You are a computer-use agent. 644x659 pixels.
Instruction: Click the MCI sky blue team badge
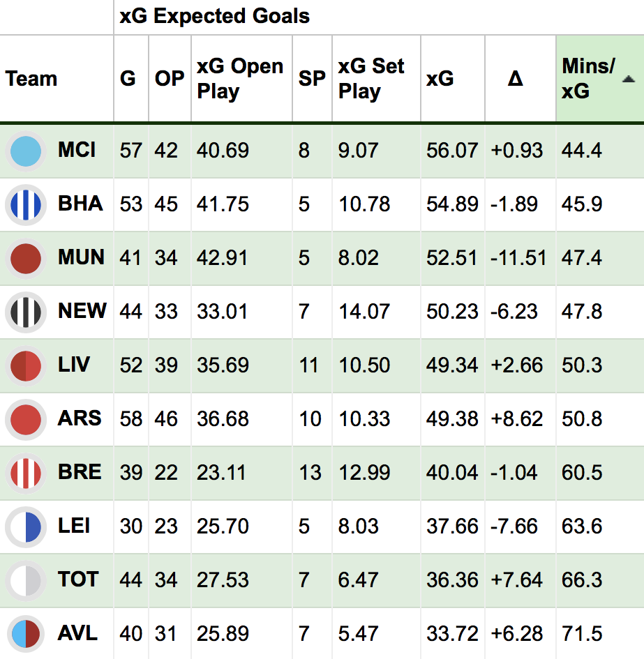(x=26, y=151)
